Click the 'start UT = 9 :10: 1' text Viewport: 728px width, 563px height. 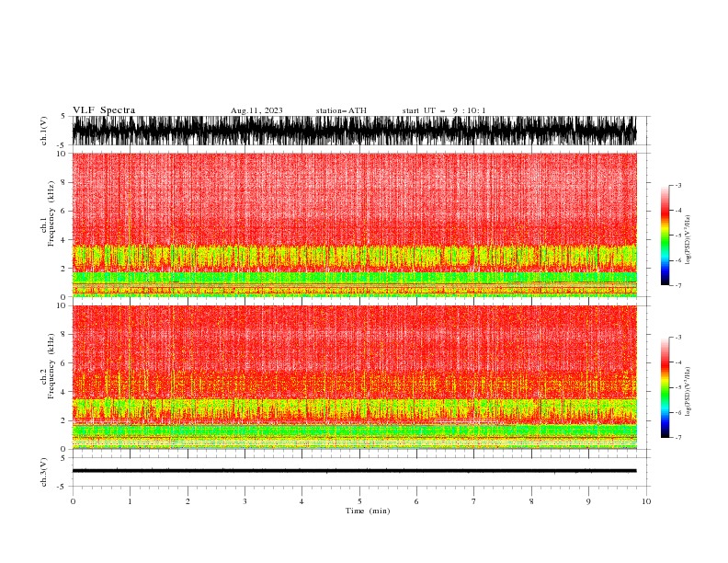click(444, 110)
